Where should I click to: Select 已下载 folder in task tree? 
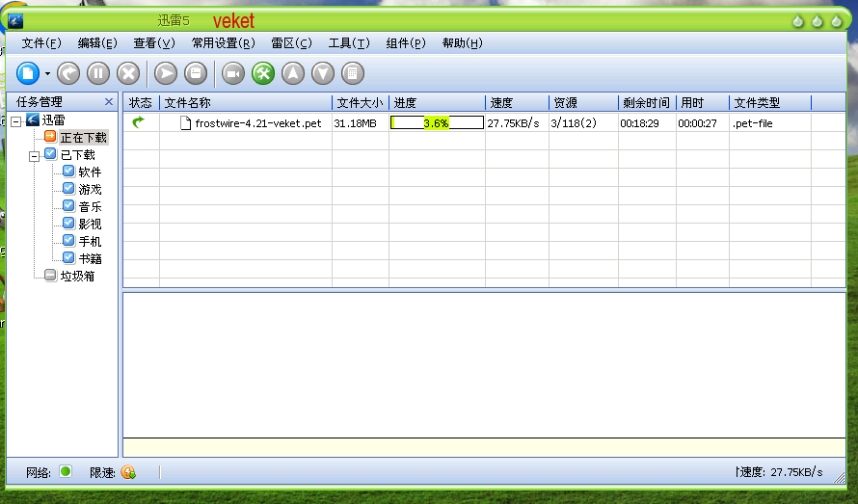[x=77, y=155]
